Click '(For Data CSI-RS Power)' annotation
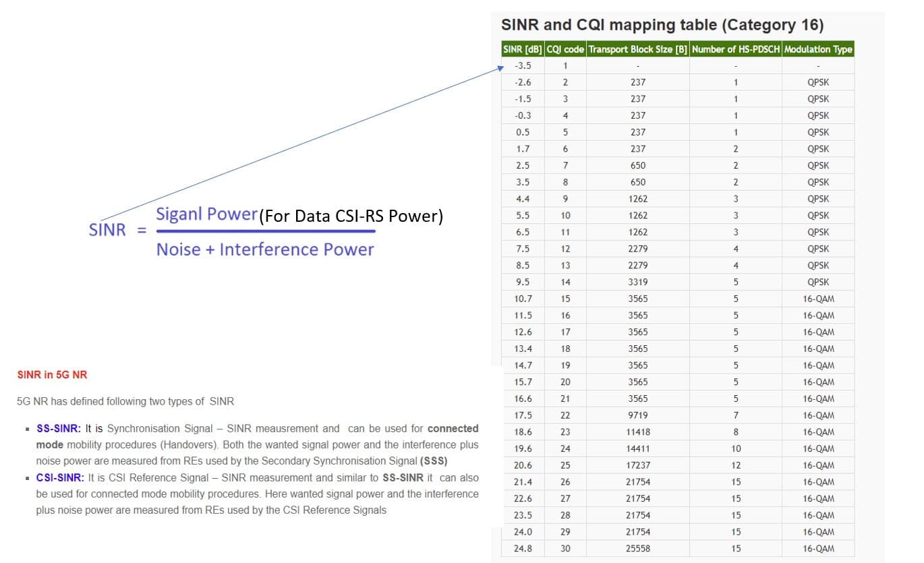This screenshot has height=563, width=924. coord(351,217)
